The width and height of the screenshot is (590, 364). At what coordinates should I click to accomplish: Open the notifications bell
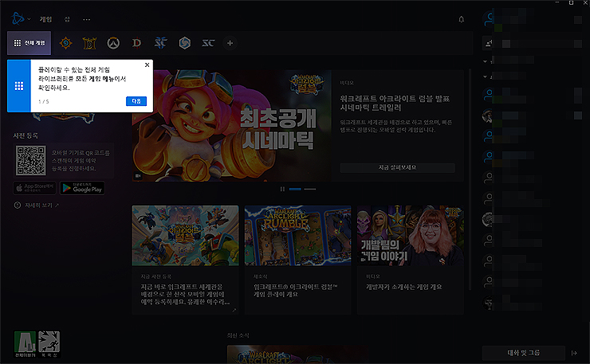coord(462,19)
